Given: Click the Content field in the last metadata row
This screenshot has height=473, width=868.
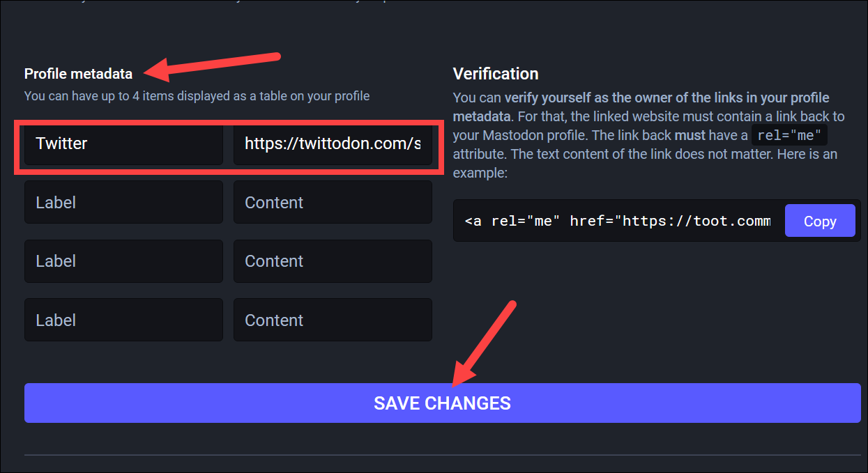Looking at the screenshot, I should 333,320.
